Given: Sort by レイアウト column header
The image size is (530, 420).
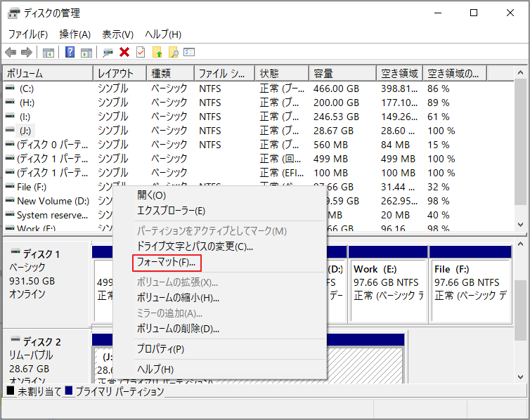Looking at the screenshot, I should [x=119, y=73].
